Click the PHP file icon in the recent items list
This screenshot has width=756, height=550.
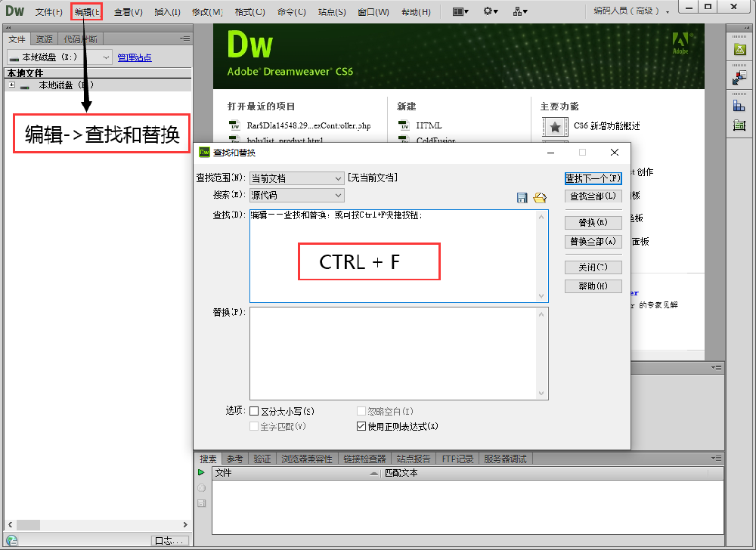tap(234, 125)
